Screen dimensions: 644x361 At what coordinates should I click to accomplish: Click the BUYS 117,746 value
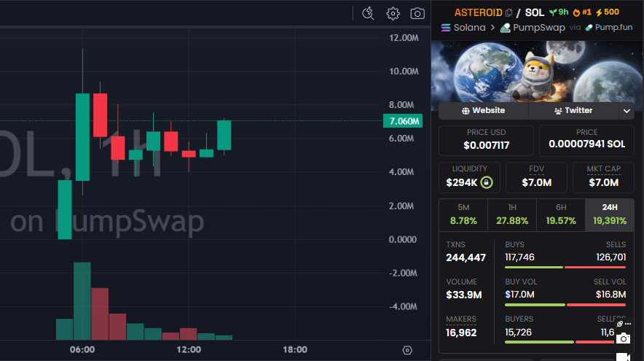(x=519, y=257)
